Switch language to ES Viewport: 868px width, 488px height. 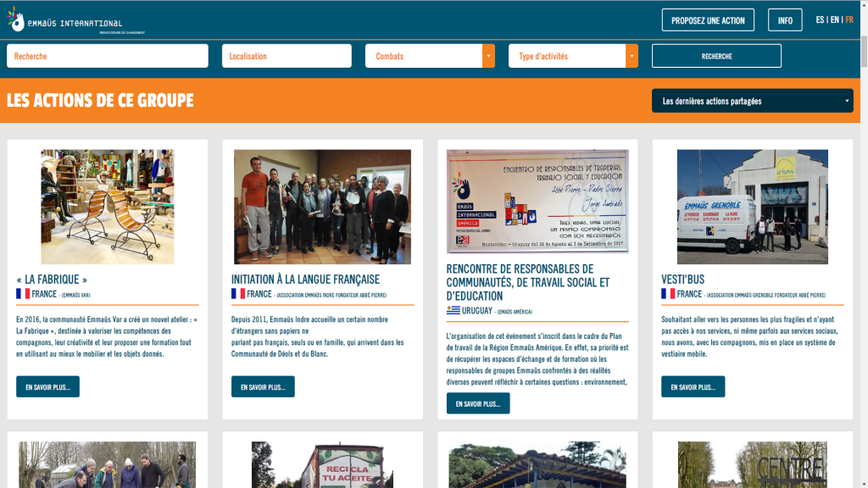pos(820,20)
